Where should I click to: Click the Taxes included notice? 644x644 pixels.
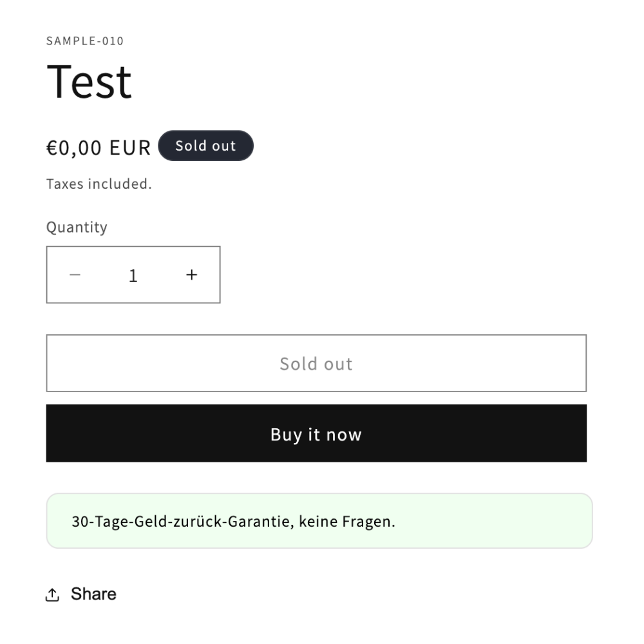tap(99, 184)
